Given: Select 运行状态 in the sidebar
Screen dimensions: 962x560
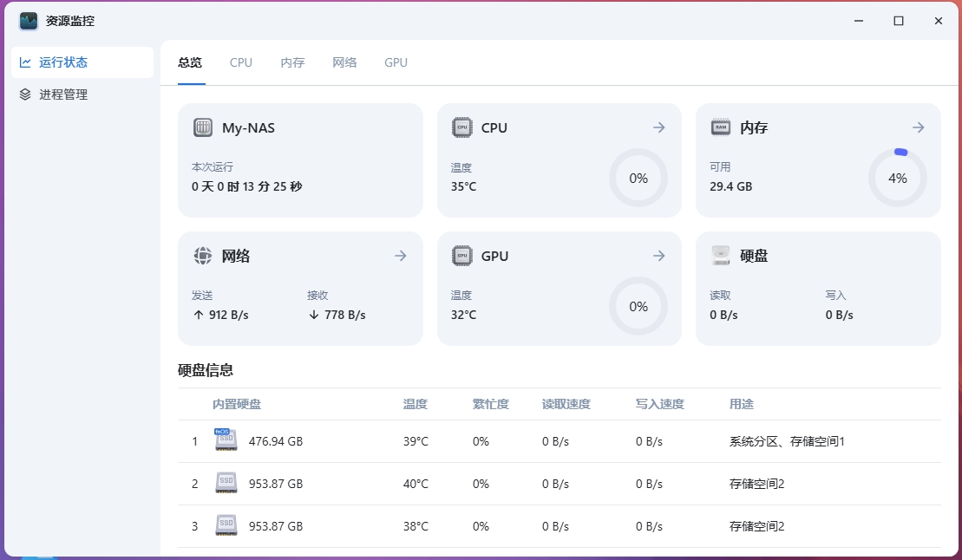Looking at the screenshot, I should pyautogui.click(x=63, y=62).
